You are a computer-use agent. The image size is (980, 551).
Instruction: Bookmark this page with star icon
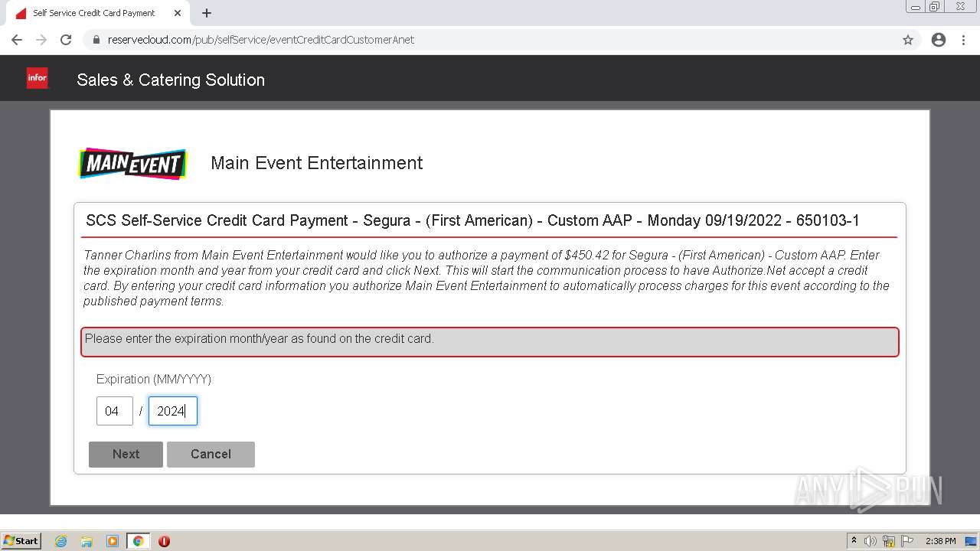(908, 40)
